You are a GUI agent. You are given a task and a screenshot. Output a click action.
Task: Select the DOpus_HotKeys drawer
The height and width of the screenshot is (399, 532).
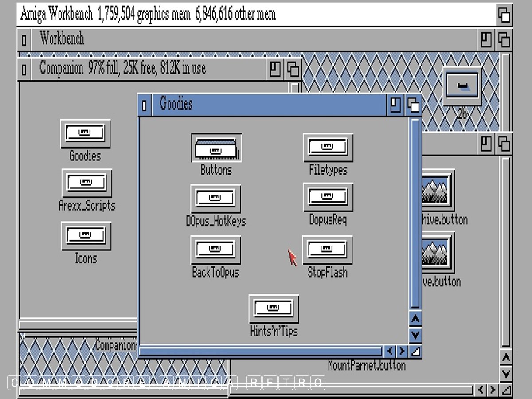coord(216,199)
